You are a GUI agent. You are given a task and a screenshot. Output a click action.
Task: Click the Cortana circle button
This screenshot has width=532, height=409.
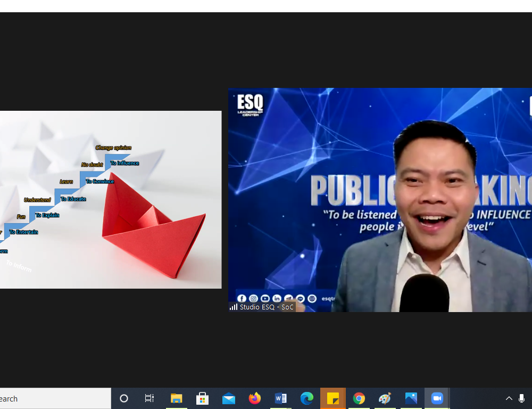tap(124, 398)
